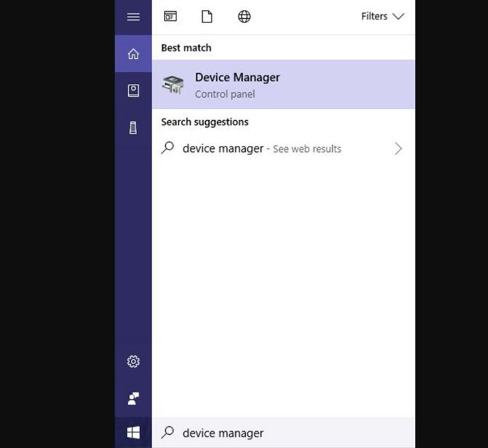Open the Settings gear in the sidebar
This screenshot has height=448, width=488.
pyautogui.click(x=133, y=362)
